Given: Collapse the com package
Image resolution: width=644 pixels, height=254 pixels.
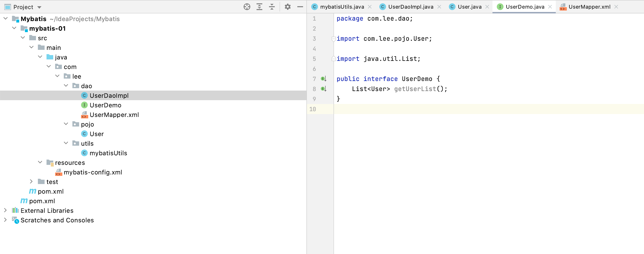Looking at the screenshot, I should (x=49, y=66).
